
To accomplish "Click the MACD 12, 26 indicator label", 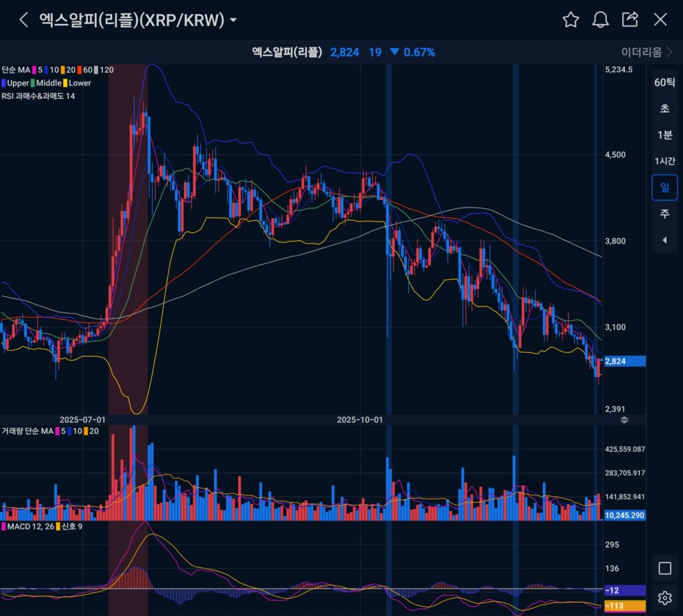I will [x=29, y=527].
